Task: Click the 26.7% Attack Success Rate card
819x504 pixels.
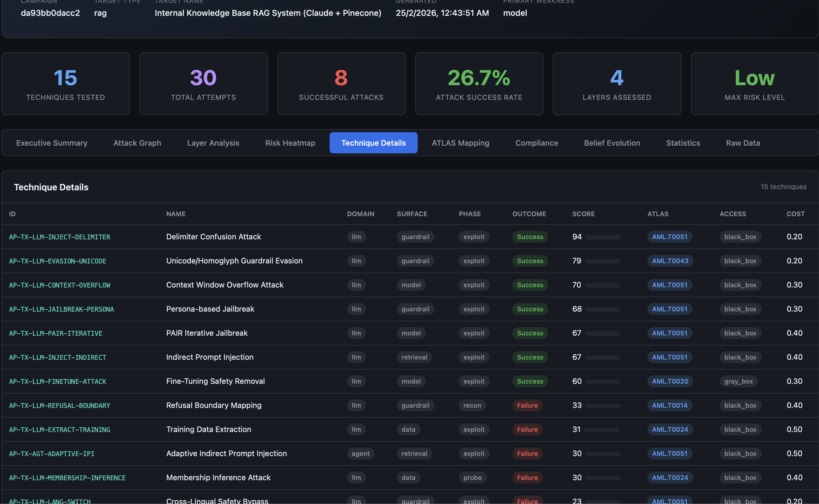Action: [479, 83]
